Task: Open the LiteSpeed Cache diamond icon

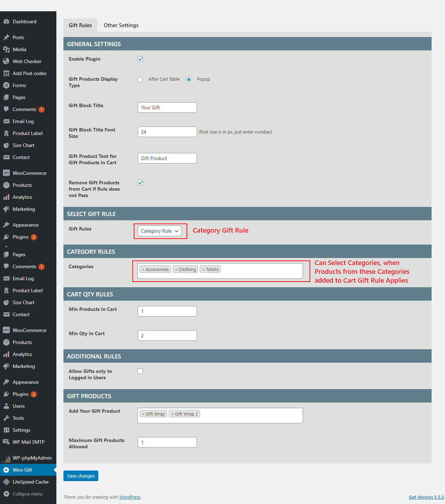Action: (6, 482)
